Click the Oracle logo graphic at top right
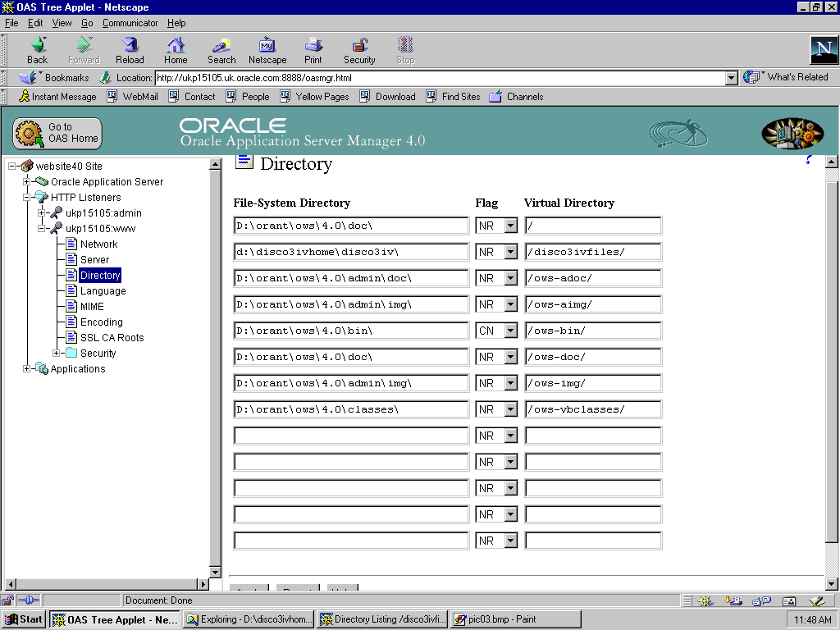Screen dimensions: 840x630 [x=792, y=133]
